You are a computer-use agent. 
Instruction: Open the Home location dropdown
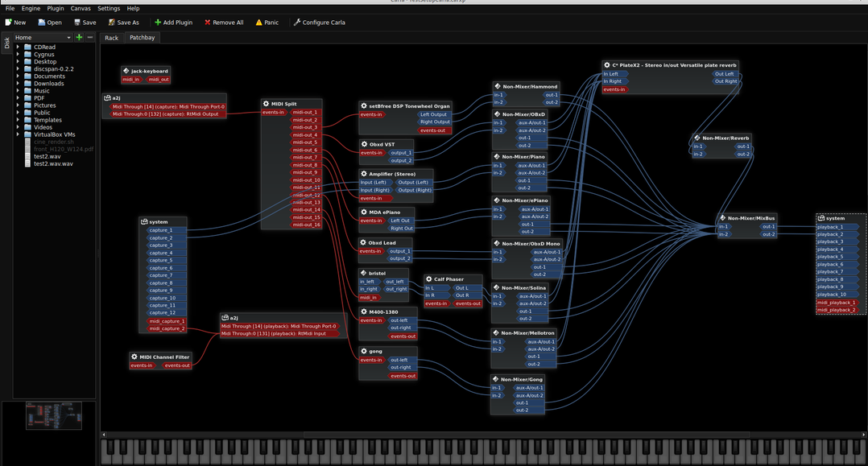coord(43,37)
